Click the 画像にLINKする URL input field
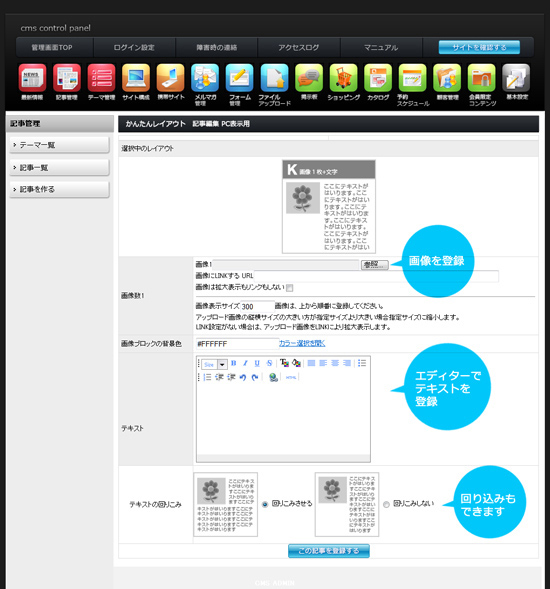This screenshot has height=589, width=550. tap(376, 276)
